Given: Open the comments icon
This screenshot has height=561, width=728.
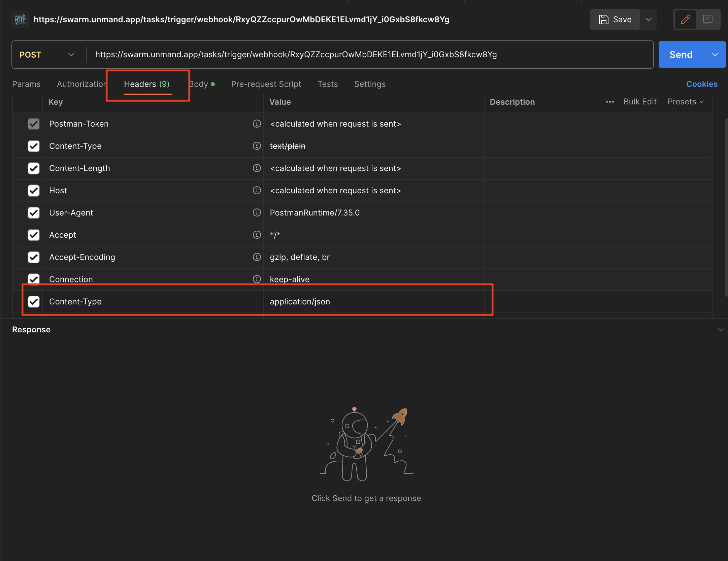Looking at the screenshot, I should tap(707, 19).
